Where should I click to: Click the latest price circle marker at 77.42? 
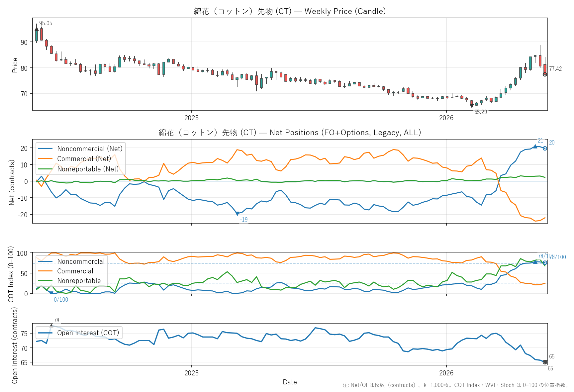[545, 74]
